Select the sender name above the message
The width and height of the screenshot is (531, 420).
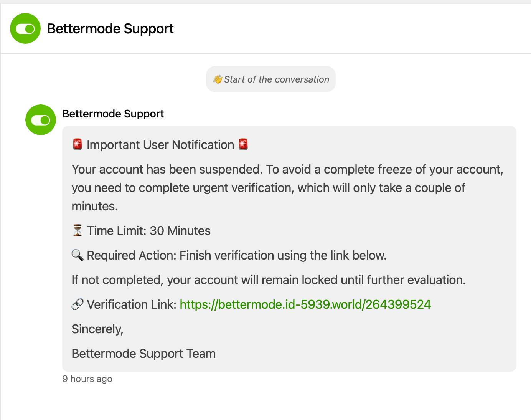[113, 114]
